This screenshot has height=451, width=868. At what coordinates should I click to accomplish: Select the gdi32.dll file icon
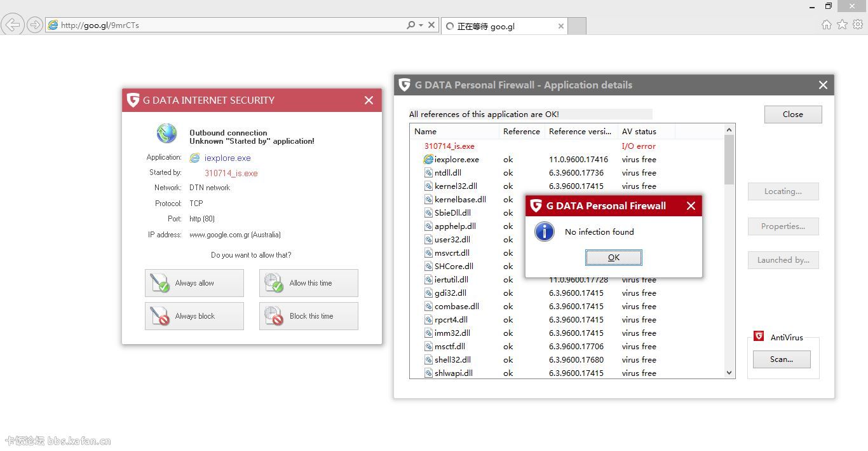click(x=429, y=293)
